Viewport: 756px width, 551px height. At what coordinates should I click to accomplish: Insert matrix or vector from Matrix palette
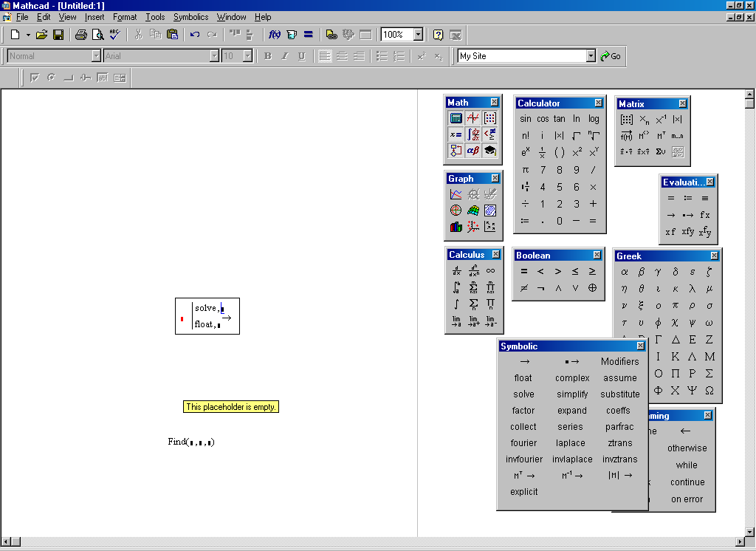[626, 120]
